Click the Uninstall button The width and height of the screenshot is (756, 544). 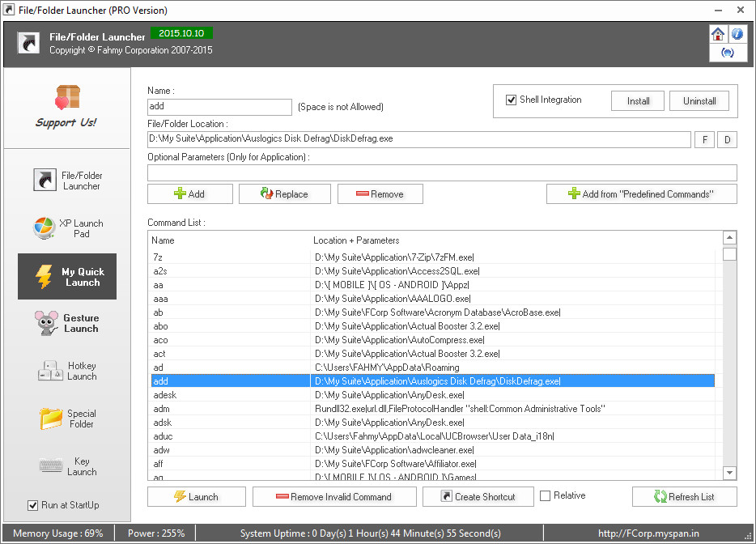[x=699, y=101]
